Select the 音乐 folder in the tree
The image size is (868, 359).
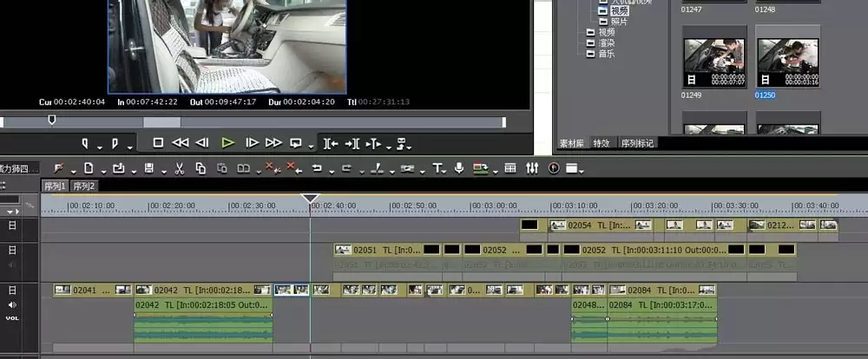(606, 54)
